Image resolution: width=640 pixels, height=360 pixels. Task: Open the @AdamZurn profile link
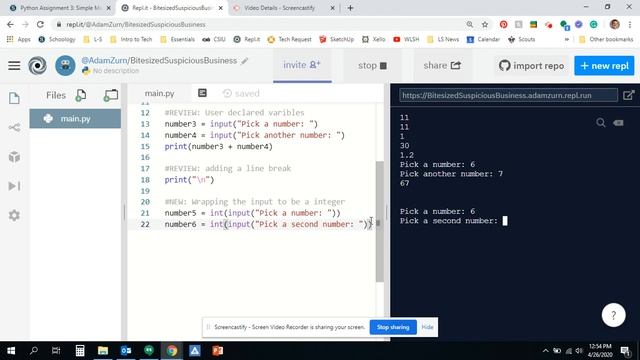[104, 60]
